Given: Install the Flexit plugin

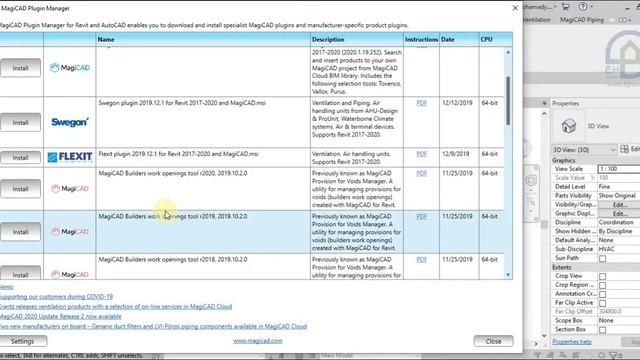Looking at the screenshot, I should click(20, 158).
